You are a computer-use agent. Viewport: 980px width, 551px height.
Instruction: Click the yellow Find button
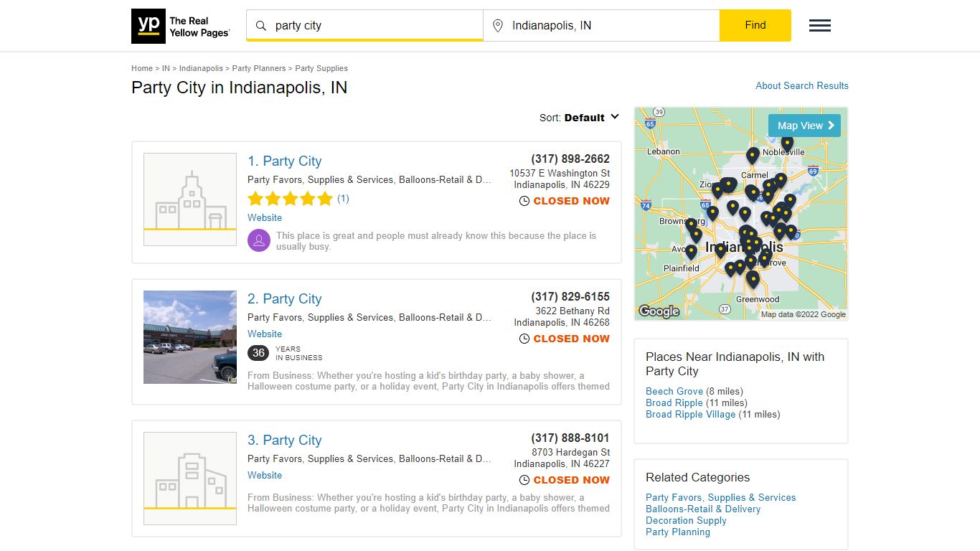point(755,25)
